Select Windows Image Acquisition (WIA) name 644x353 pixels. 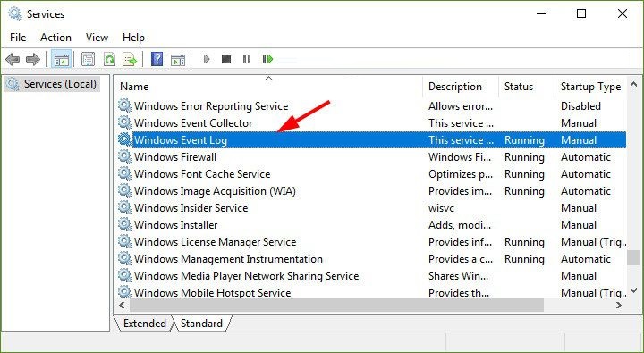tap(215, 191)
